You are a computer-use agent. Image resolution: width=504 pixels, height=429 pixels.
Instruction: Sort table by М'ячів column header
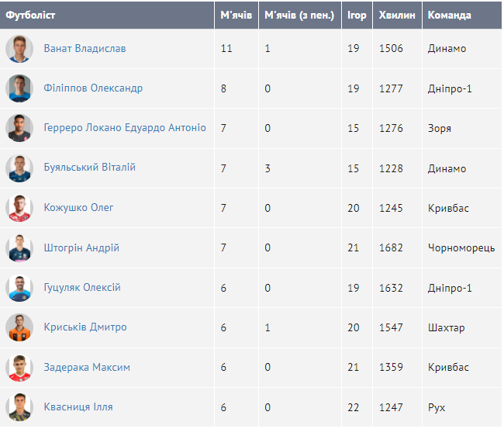click(236, 16)
